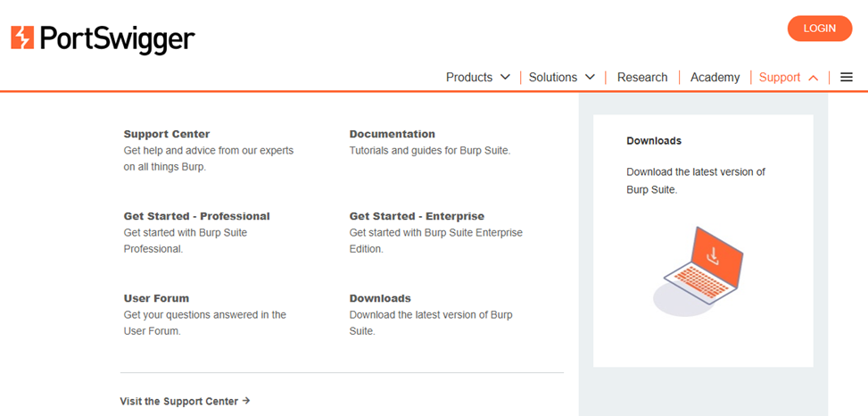
Task: Collapse the Support menu chevron
Action: pyautogui.click(x=814, y=78)
